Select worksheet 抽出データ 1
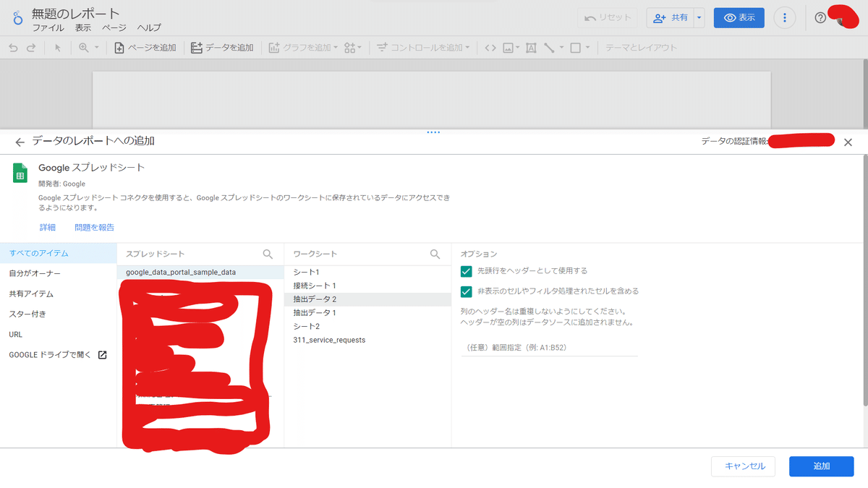The width and height of the screenshot is (868, 488). [367, 312]
